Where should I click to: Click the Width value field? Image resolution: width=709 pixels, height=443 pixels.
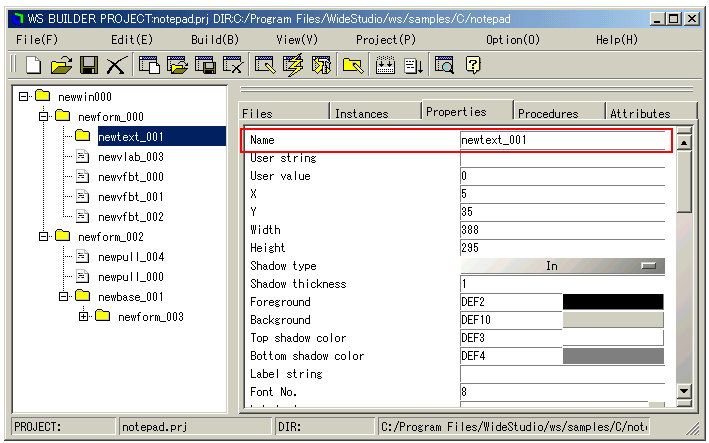click(561, 230)
